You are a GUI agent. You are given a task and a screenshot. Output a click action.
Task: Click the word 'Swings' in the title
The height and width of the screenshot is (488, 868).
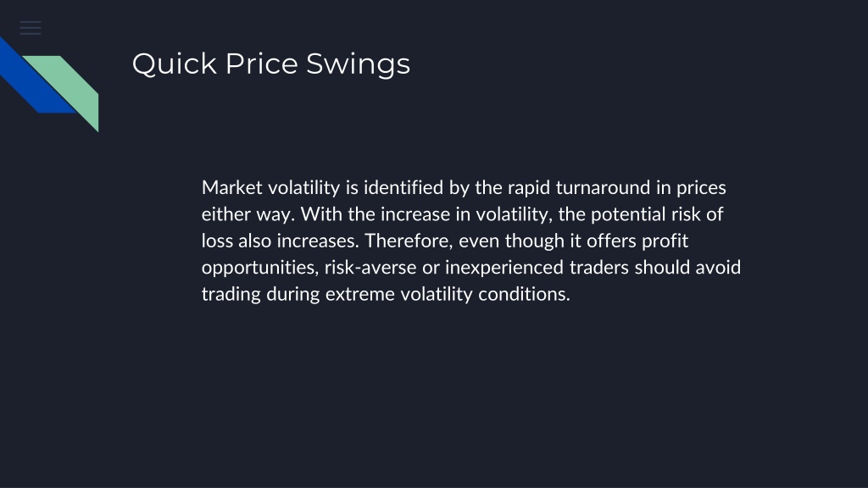point(359,65)
